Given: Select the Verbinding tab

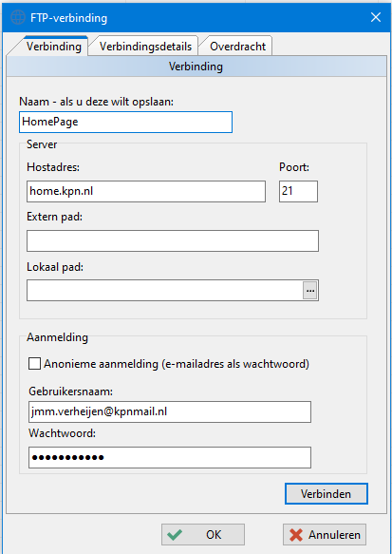Looking at the screenshot, I should pyautogui.click(x=54, y=47).
